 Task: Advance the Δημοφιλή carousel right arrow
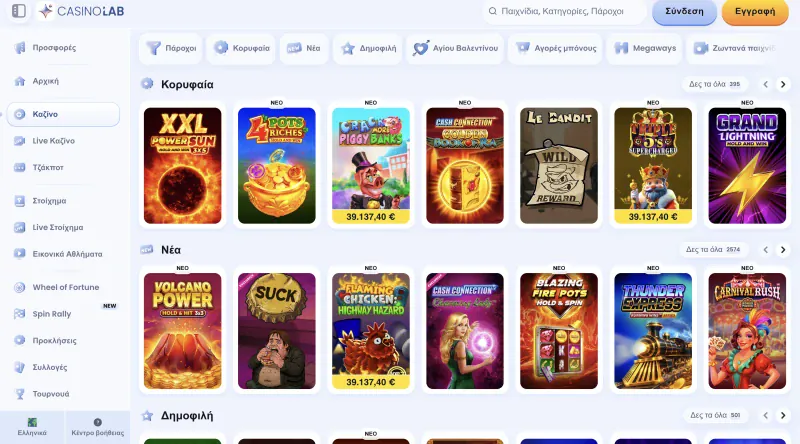pyautogui.click(x=783, y=415)
